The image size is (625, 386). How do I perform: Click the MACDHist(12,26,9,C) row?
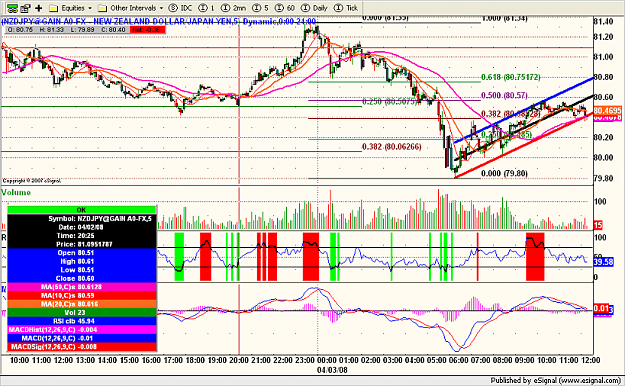(x=82, y=330)
